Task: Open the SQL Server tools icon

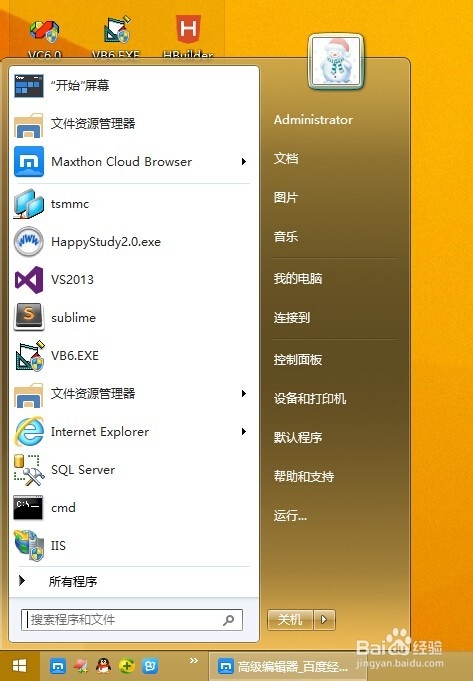Action: [x=29, y=470]
